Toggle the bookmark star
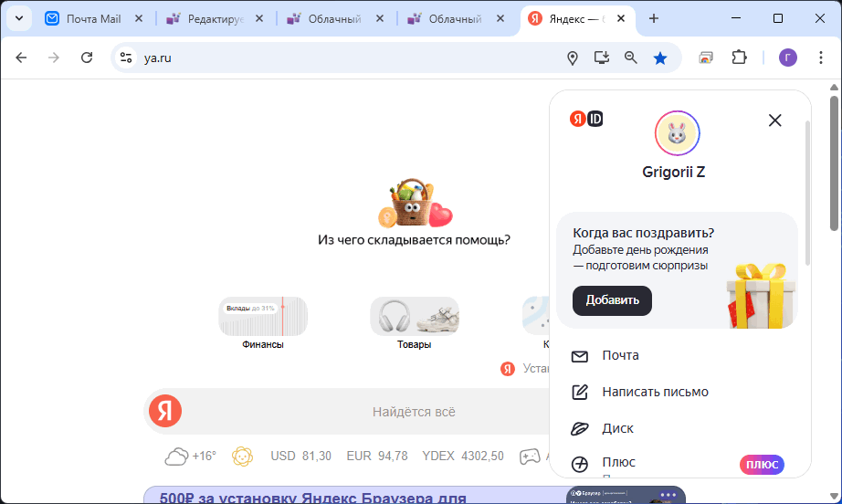 pyautogui.click(x=660, y=58)
